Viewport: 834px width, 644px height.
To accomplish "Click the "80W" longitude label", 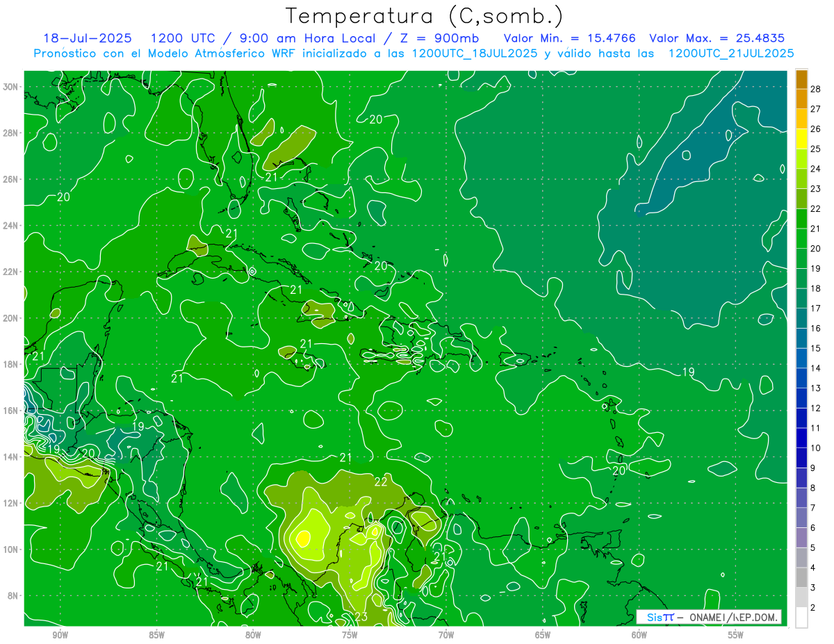I will [253, 635].
